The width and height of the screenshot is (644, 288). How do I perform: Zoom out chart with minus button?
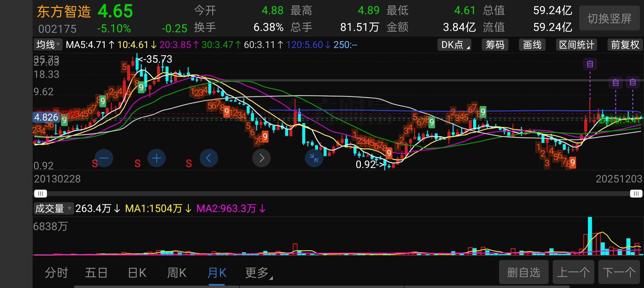click(104, 158)
